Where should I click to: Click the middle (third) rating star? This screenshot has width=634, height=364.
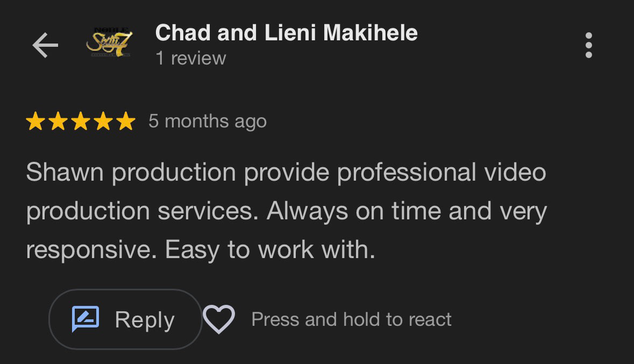click(81, 122)
